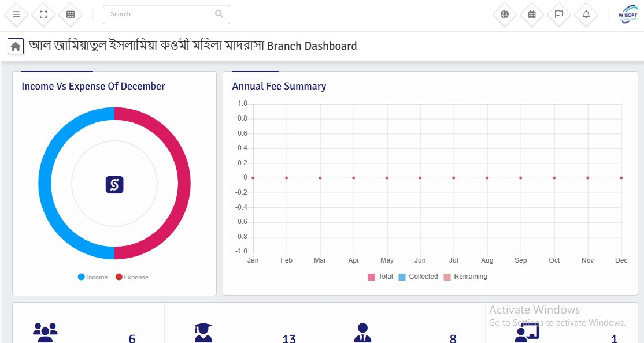Image resolution: width=644 pixels, height=343 pixels.
Task: Click the red Expense donut segment
Action: point(182,183)
